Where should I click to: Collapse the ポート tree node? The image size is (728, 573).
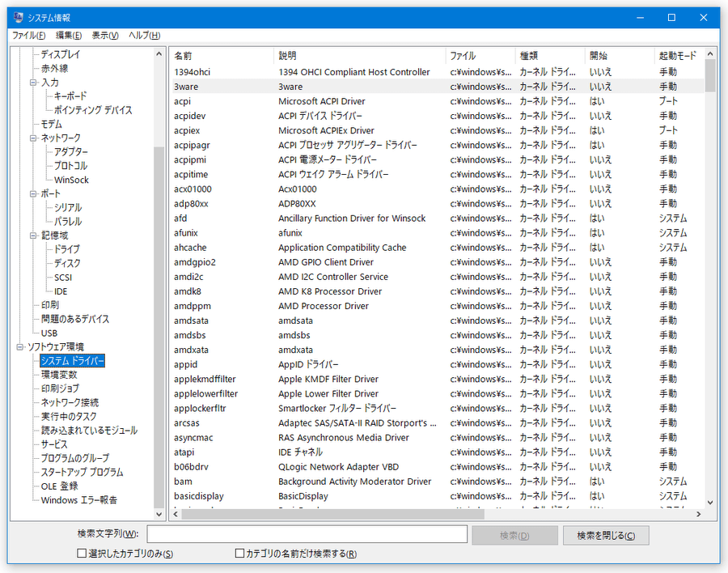pos(33,193)
